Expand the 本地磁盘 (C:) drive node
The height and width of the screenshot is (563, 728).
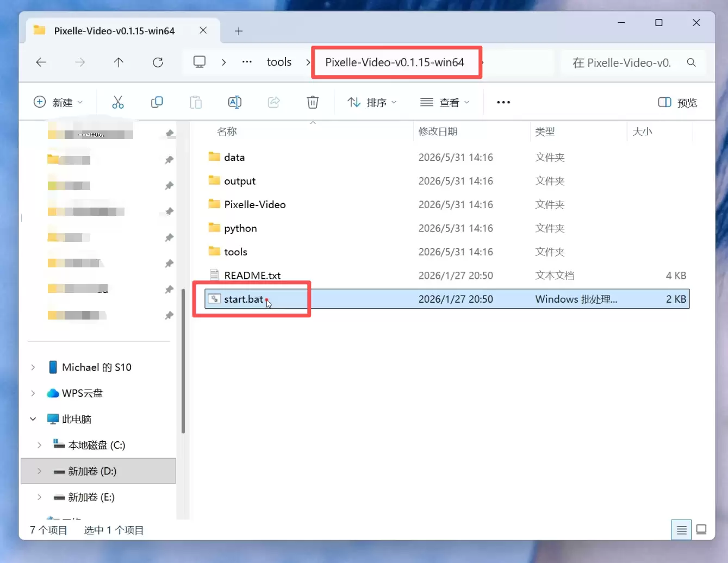[40, 445]
